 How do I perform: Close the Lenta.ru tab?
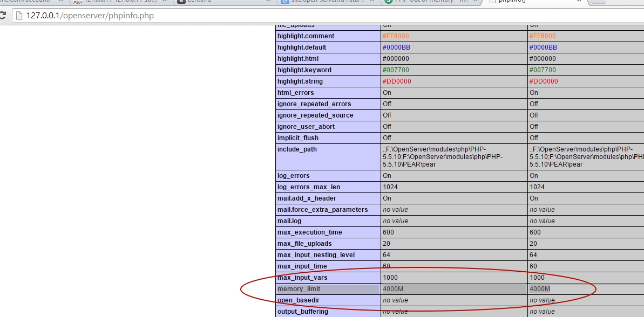pos(269,2)
